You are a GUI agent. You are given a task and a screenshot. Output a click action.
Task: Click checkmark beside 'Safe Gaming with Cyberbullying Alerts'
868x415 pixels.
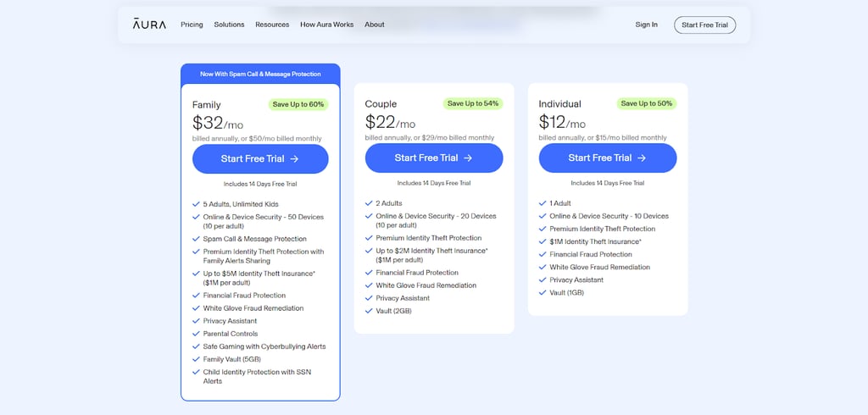pos(196,346)
